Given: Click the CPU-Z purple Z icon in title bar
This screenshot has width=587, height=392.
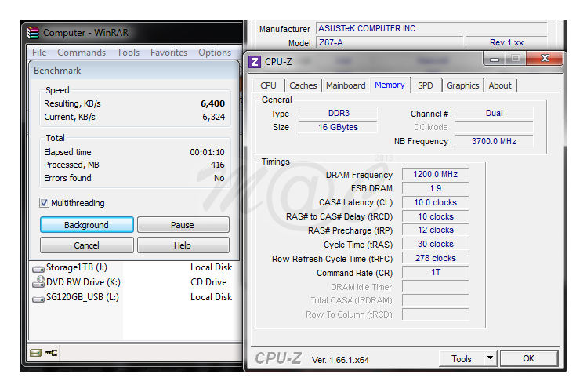Looking at the screenshot, I should pyautogui.click(x=255, y=62).
